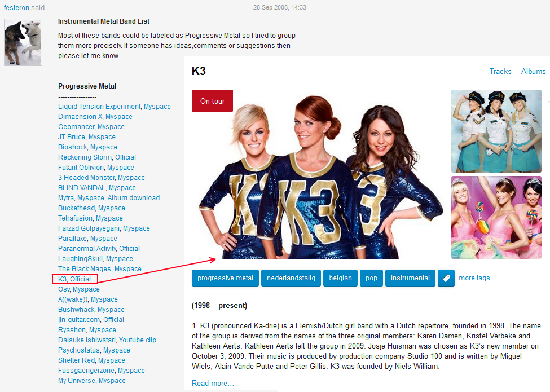Click the 28 Sep 2008, 14:33 timestamp
This screenshot has height=392, width=550.
[280, 7]
